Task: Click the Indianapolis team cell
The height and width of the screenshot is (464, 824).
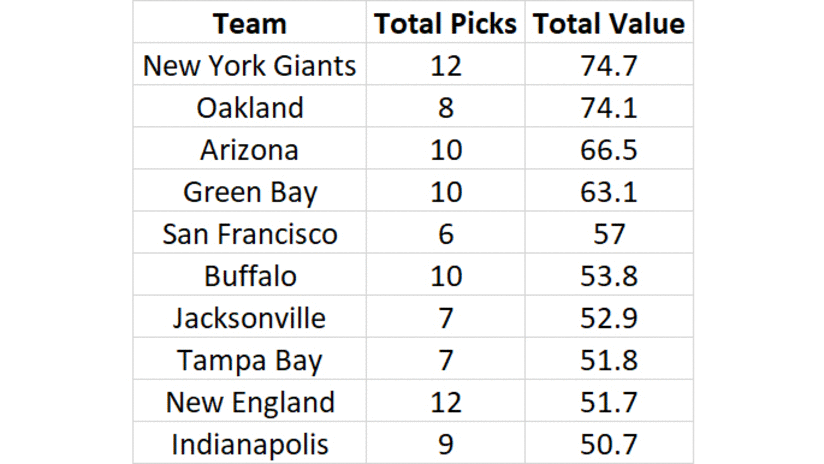Action: pyautogui.click(x=249, y=444)
